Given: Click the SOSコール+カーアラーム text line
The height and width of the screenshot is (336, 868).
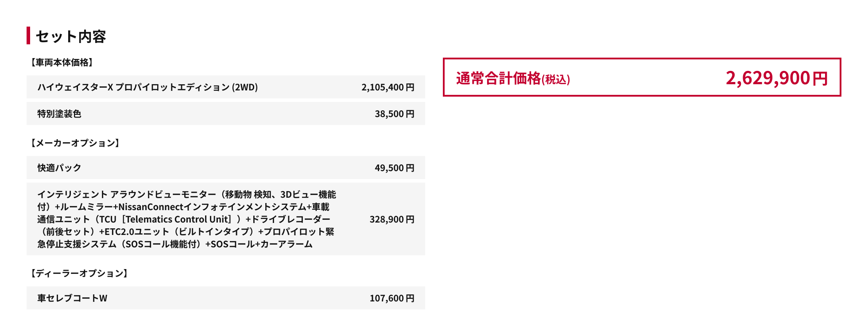Looking at the screenshot, I should [261, 244].
